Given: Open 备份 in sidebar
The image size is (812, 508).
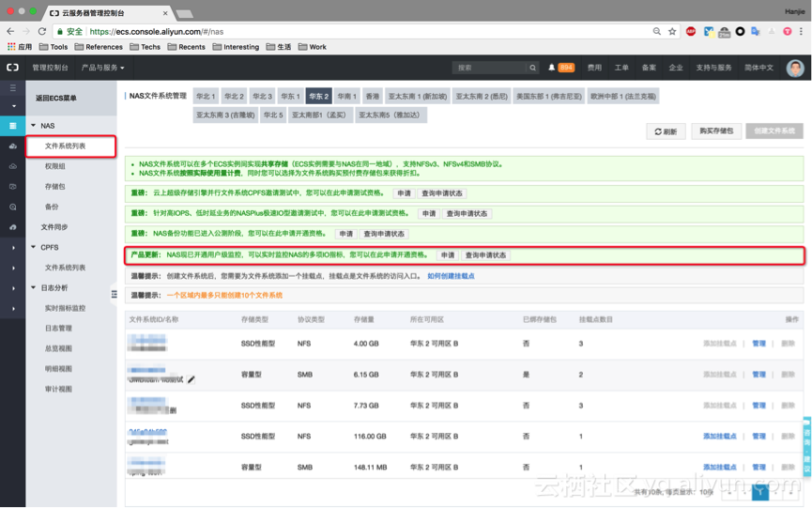Looking at the screenshot, I should 52,207.
